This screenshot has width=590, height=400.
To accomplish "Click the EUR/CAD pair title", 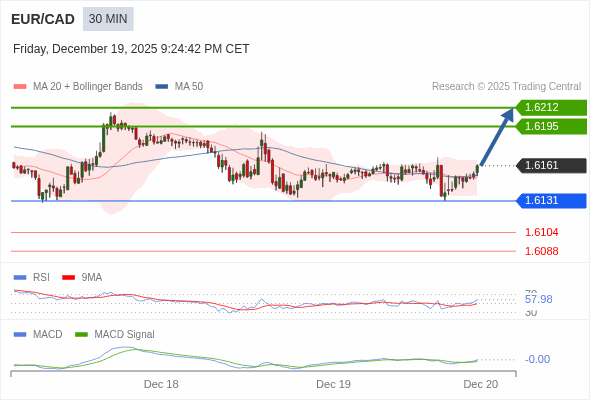I will (43, 19).
